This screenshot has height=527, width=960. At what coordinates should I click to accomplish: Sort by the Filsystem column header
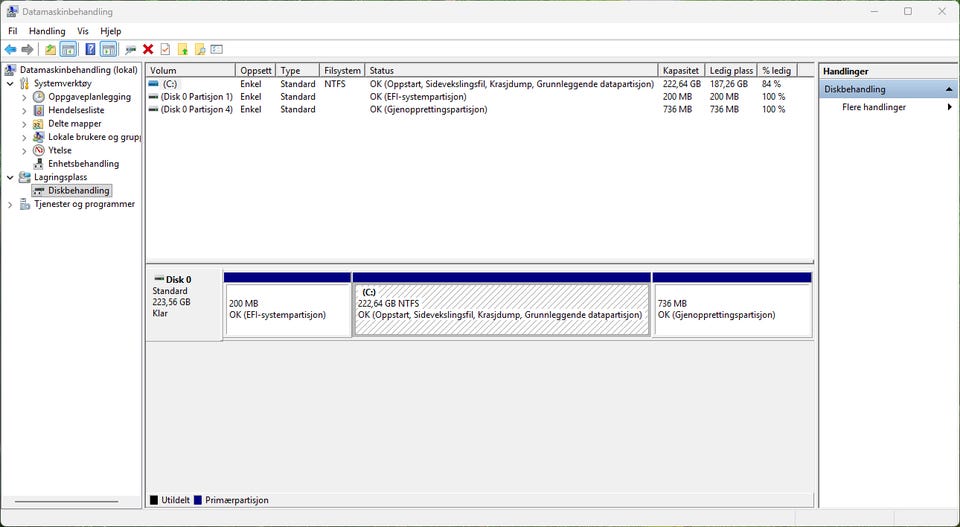coord(342,70)
